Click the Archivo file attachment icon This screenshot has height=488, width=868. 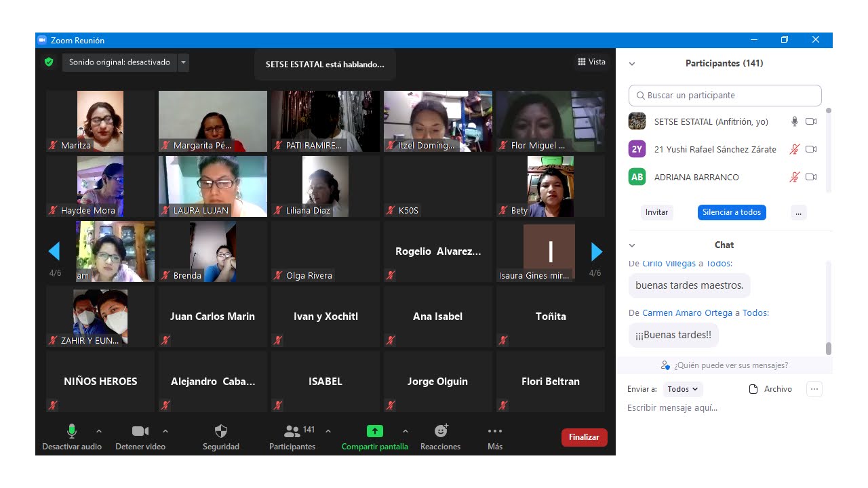(x=753, y=389)
